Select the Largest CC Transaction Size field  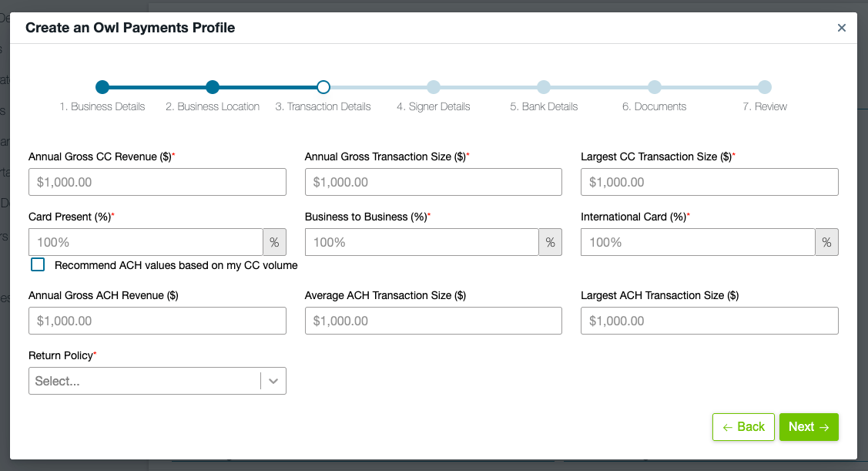pos(709,182)
